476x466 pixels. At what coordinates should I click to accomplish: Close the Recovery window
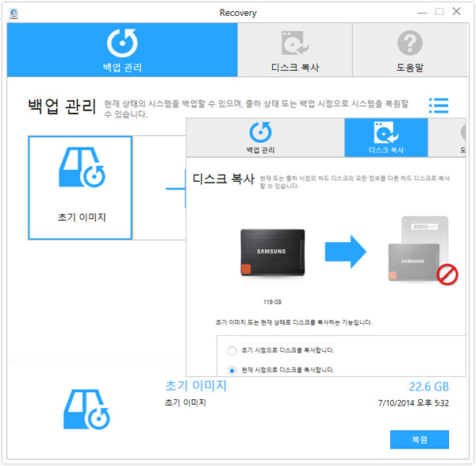[x=457, y=12]
